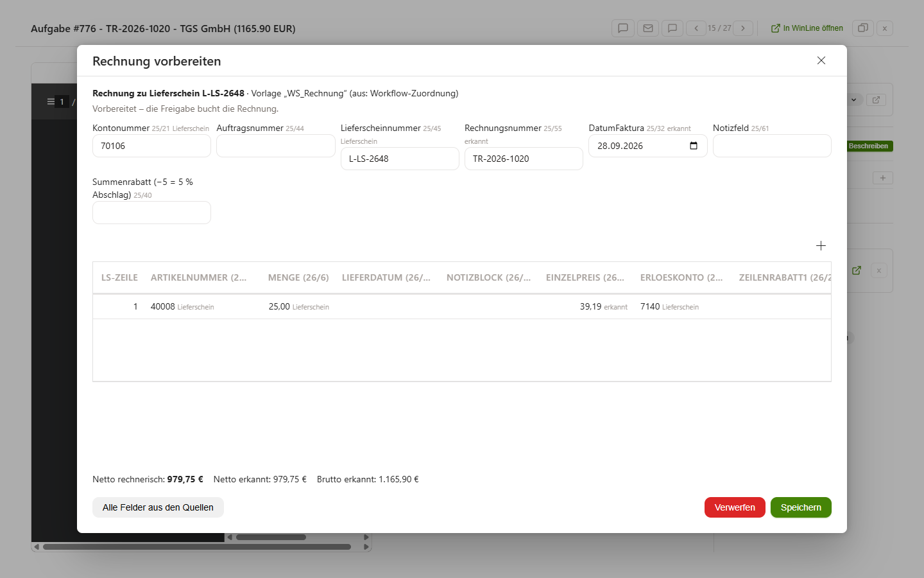Viewport: 924px width, 578px height.
Task: Click In WinLine öffnen link
Action: [807, 28]
